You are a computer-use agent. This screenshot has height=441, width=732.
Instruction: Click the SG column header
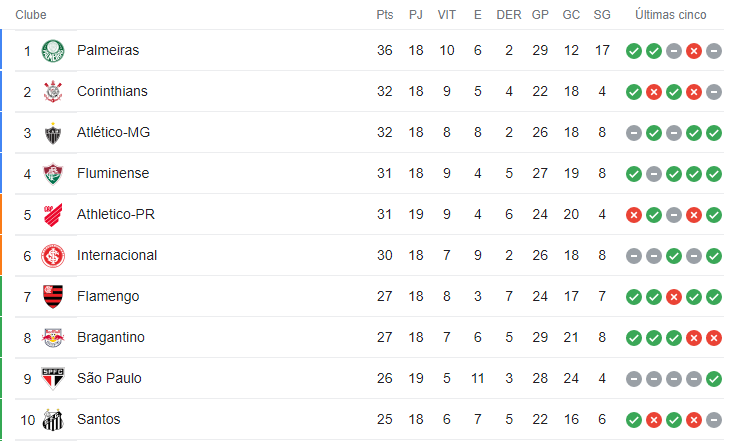(602, 15)
